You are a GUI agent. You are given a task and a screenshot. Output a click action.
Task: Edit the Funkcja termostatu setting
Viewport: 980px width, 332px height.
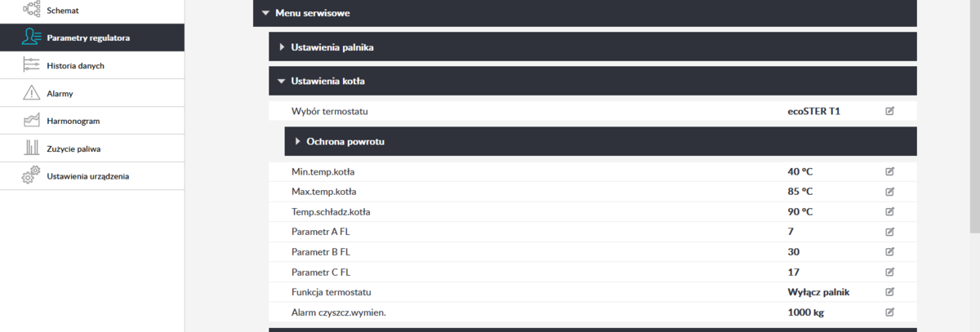(889, 292)
